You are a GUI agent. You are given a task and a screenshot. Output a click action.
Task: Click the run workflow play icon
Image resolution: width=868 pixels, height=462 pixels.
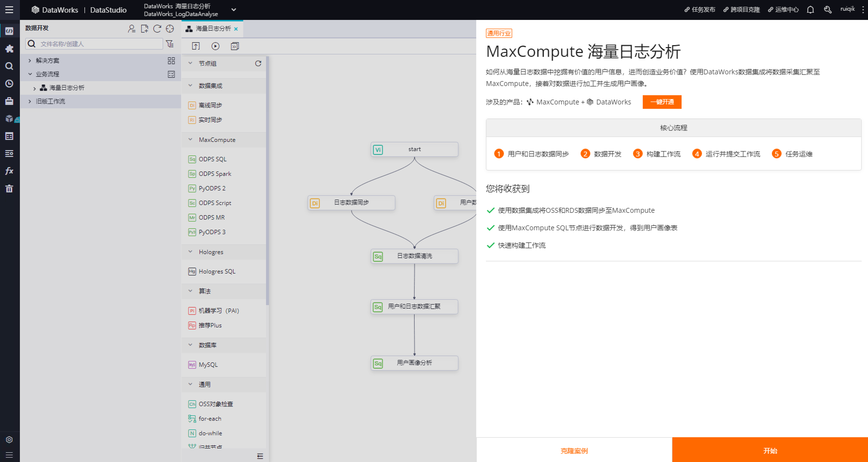[215, 46]
